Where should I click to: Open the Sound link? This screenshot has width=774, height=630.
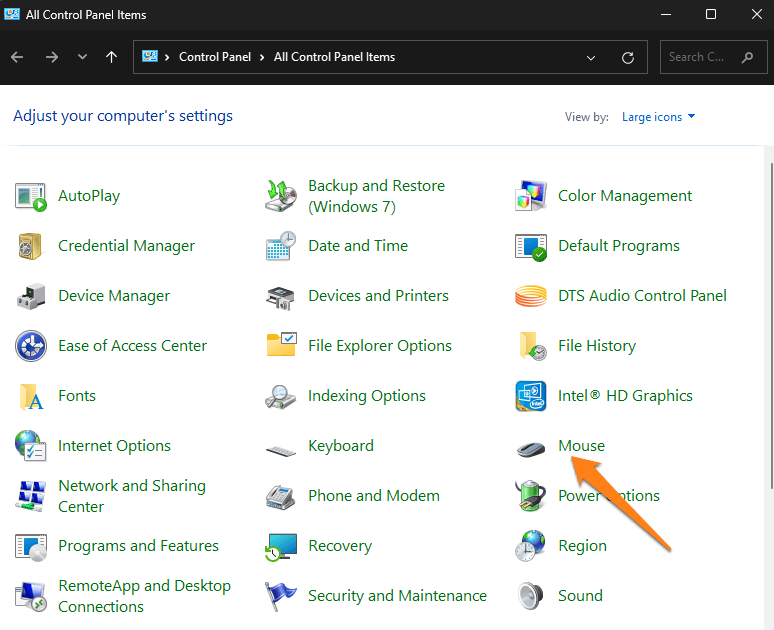pyautogui.click(x=580, y=596)
